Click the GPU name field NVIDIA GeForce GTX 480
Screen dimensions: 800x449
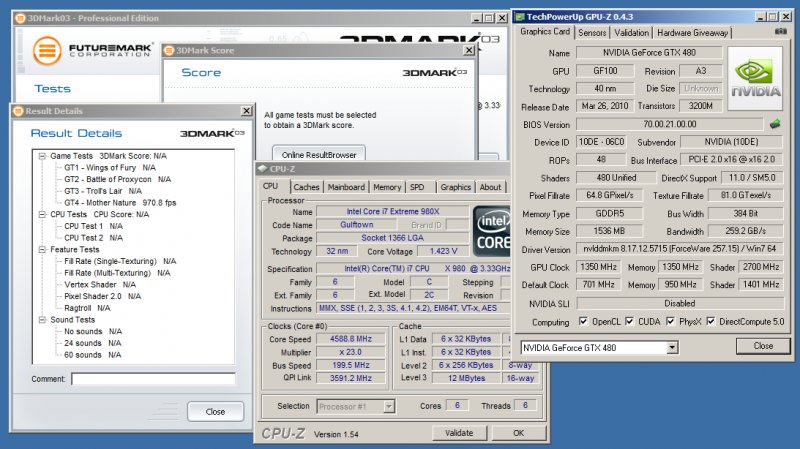tap(649, 53)
